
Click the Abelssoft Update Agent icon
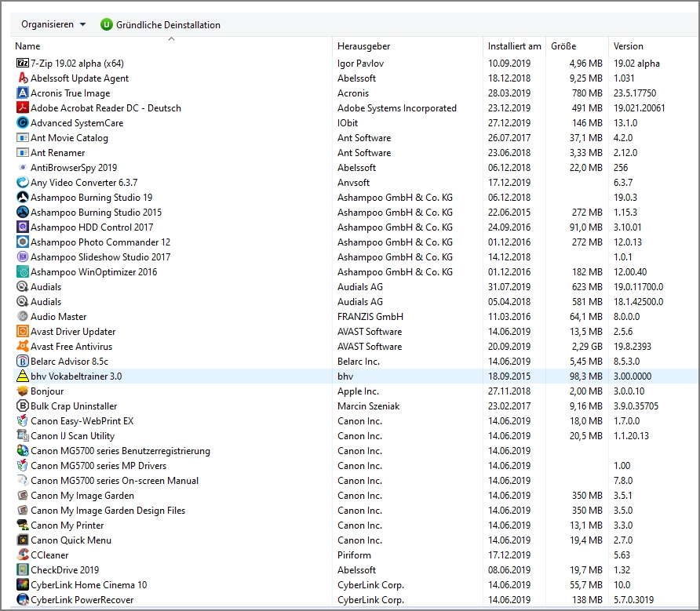point(22,78)
